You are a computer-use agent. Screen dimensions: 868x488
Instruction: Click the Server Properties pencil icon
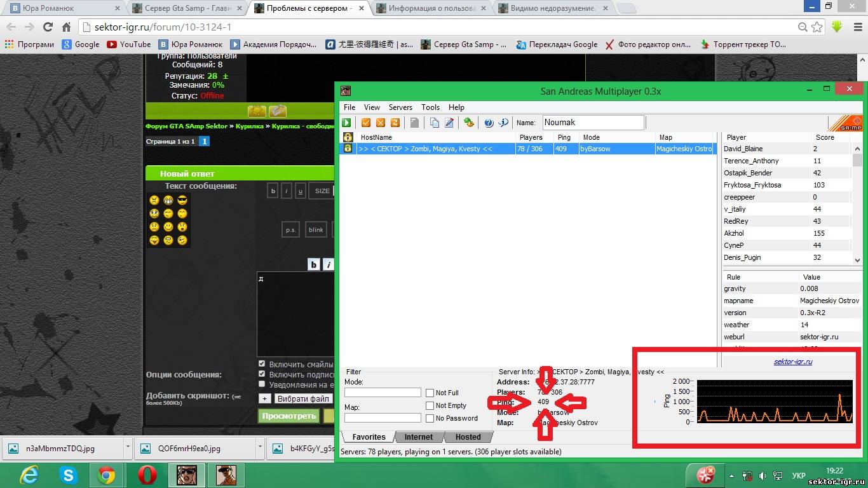[449, 123]
